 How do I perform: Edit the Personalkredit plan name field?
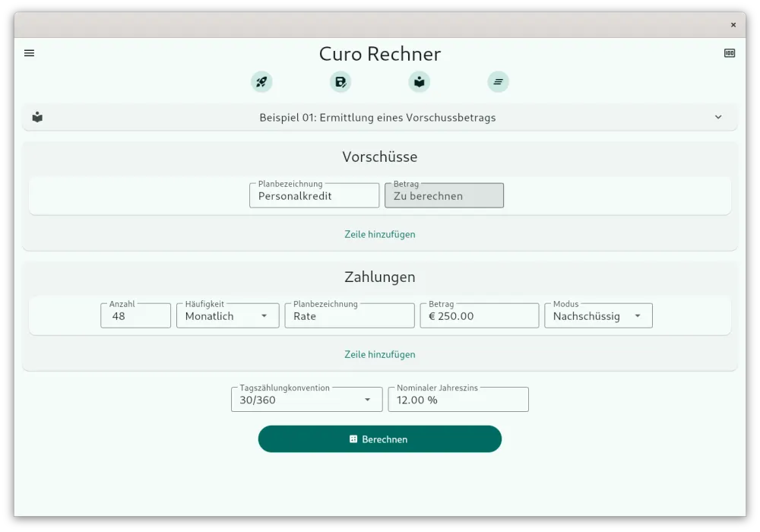314,196
